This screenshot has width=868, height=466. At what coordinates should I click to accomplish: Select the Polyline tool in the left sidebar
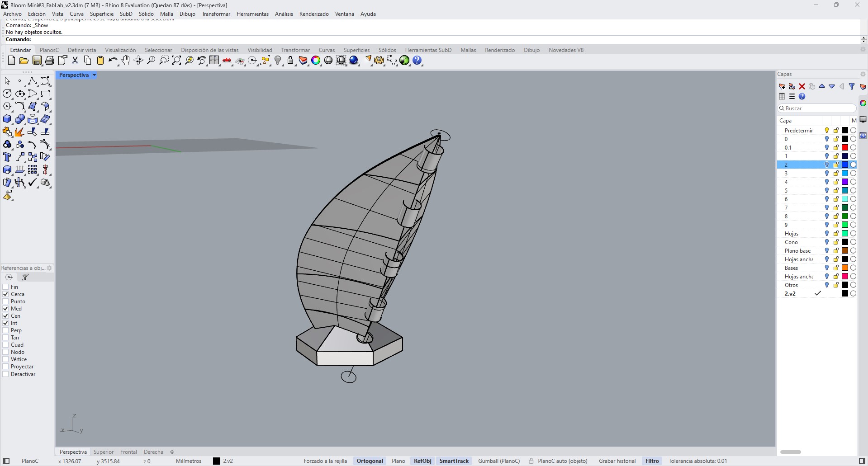[x=33, y=81]
